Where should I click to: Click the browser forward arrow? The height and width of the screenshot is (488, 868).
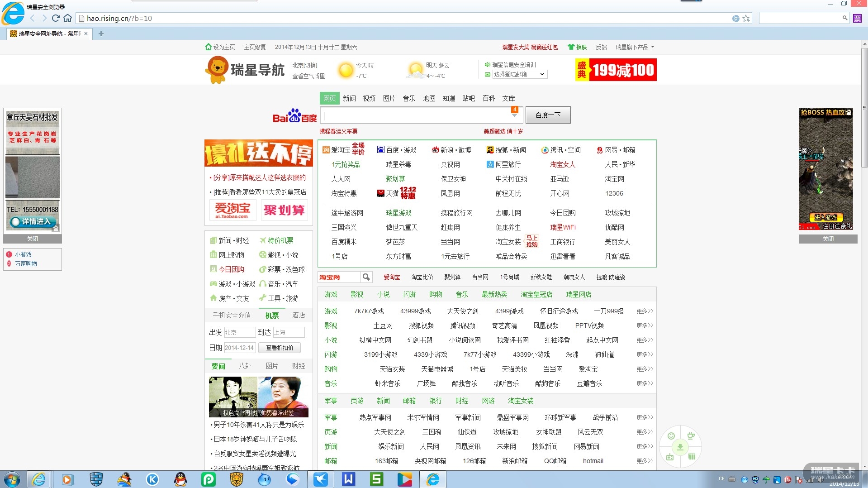[x=44, y=18]
